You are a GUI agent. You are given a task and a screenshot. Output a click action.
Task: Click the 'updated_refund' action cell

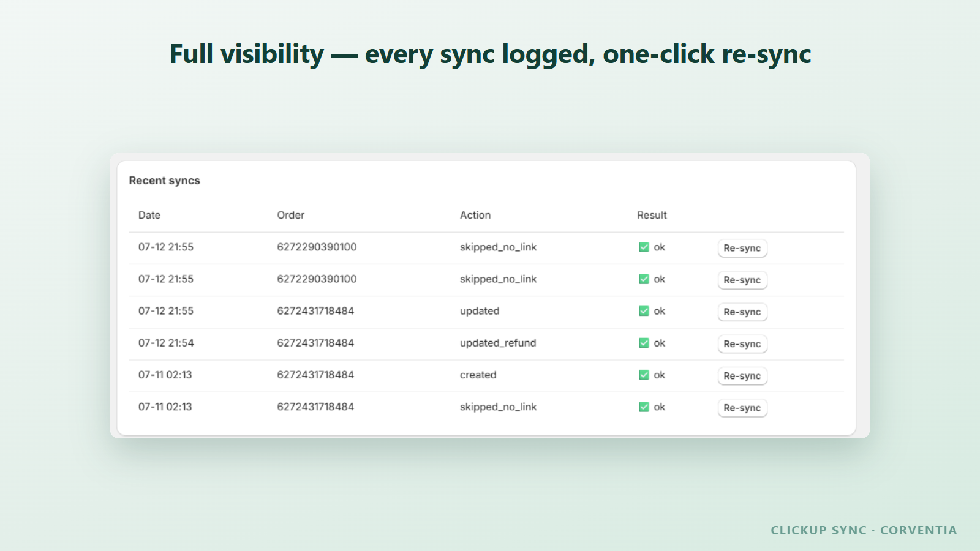coord(498,343)
